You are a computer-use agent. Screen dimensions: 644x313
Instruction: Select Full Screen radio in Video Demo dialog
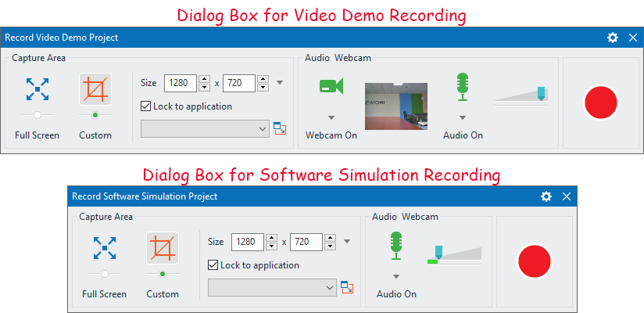(x=38, y=115)
